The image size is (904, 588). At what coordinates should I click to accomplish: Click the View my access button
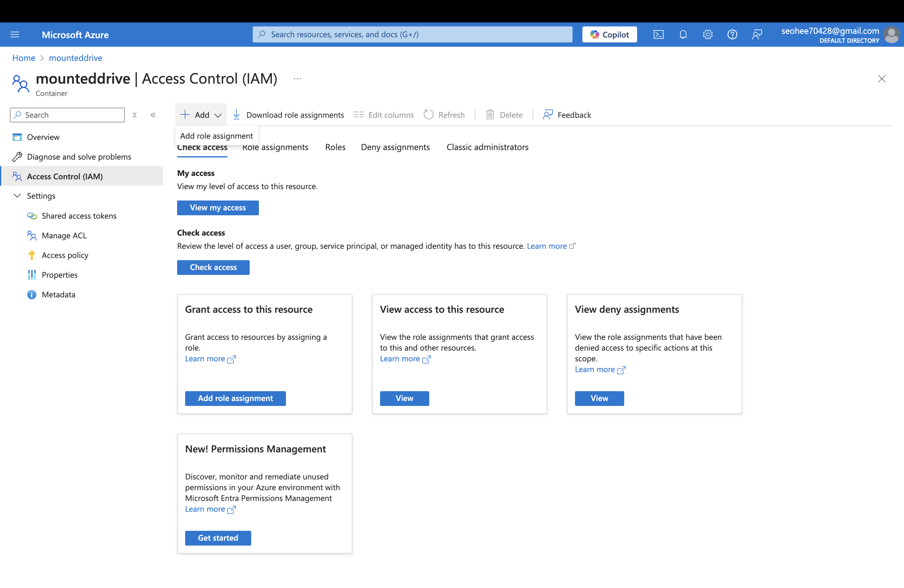click(x=217, y=207)
